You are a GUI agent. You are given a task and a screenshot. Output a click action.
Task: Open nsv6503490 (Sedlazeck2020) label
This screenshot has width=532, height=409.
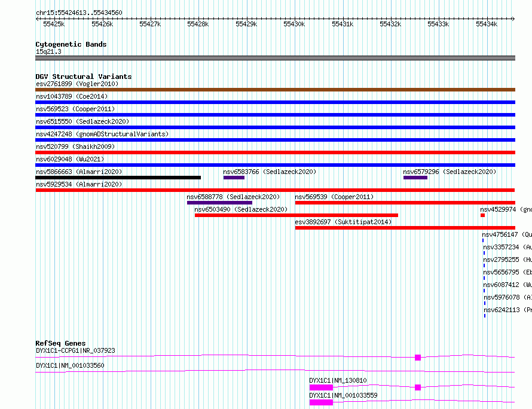[241, 209]
